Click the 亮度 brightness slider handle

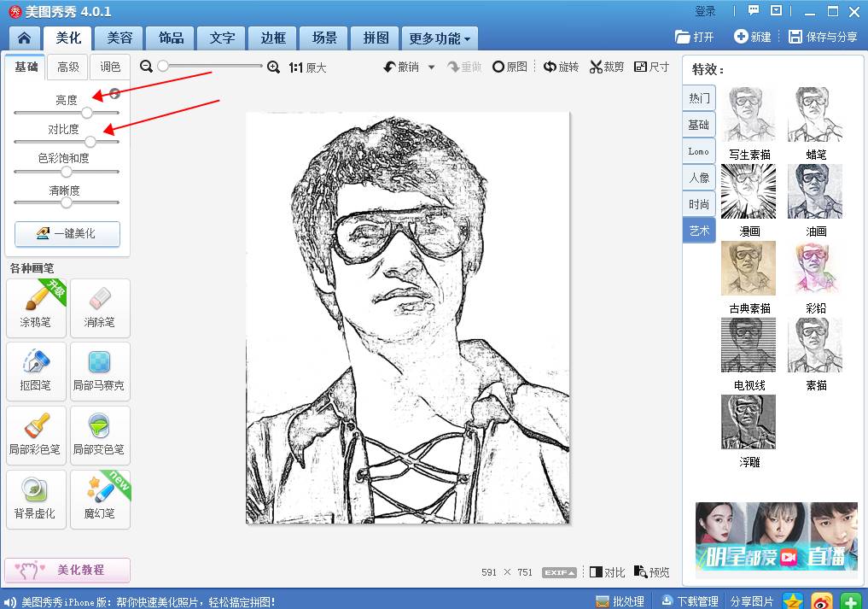tap(87, 113)
